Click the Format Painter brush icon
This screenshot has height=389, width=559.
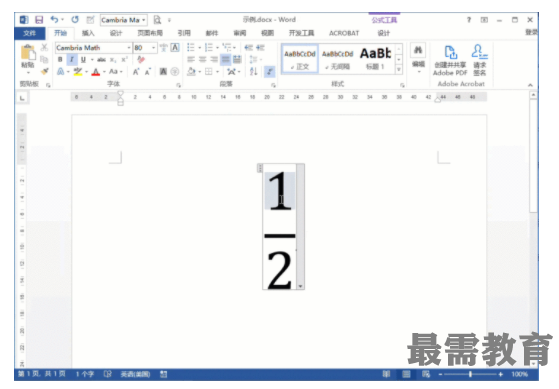[x=45, y=72]
